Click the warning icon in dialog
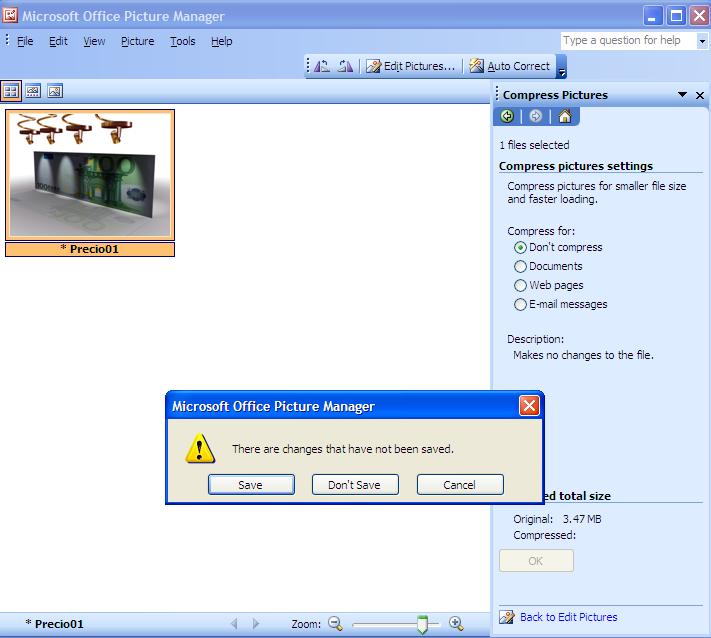The height and width of the screenshot is (638, 711). click(x=200, y=448)
